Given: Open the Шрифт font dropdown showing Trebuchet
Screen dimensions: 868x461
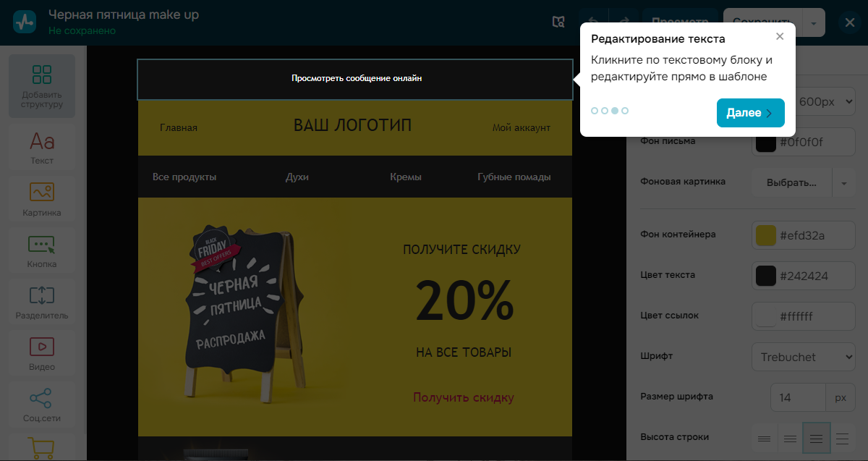Looking at the screenshot, I should [803, 356].
